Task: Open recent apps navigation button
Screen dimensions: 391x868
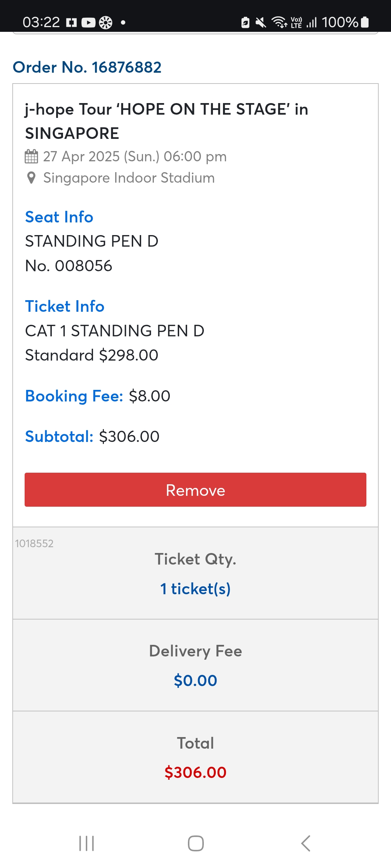Action: point(87,843)
